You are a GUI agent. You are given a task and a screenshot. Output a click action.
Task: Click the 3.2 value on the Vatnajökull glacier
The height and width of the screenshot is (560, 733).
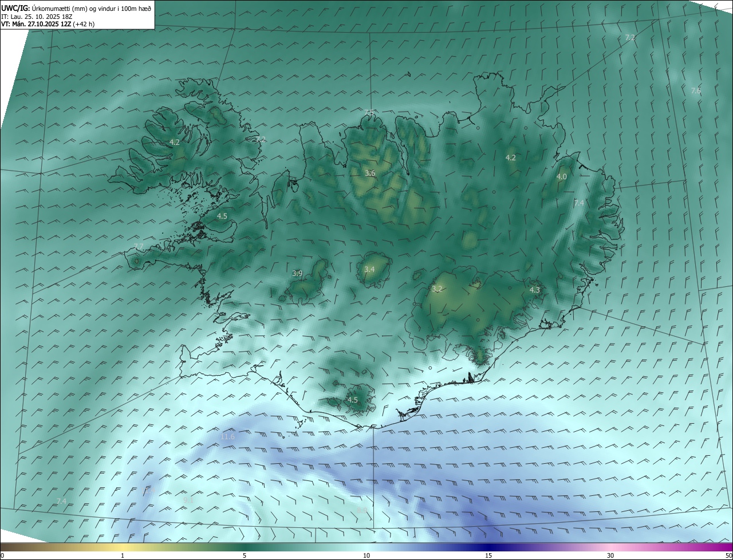[x=437, y=289]
